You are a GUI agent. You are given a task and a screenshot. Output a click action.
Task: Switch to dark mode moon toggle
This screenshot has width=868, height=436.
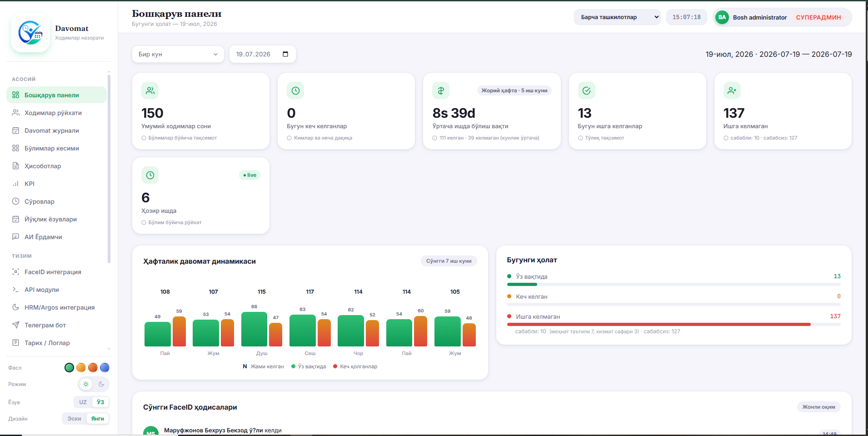pos(101,384)
